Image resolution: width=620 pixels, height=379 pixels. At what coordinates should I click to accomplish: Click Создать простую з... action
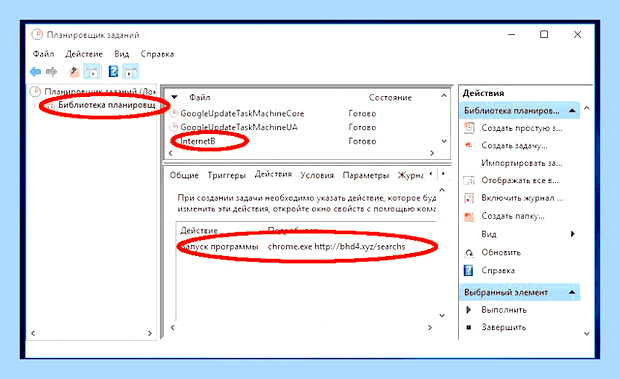(x=522, y=128)
